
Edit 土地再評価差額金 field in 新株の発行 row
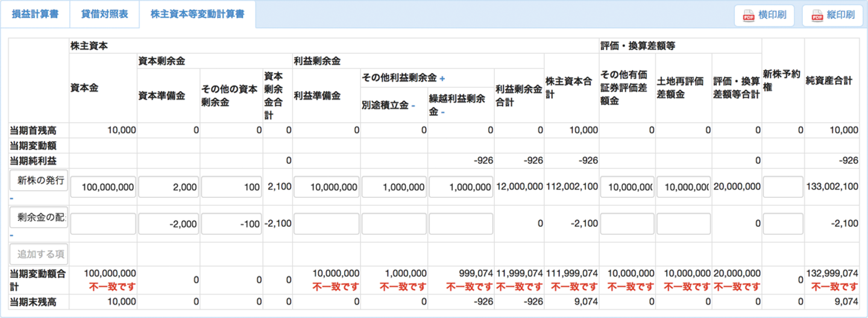click(x=684, y=187)
